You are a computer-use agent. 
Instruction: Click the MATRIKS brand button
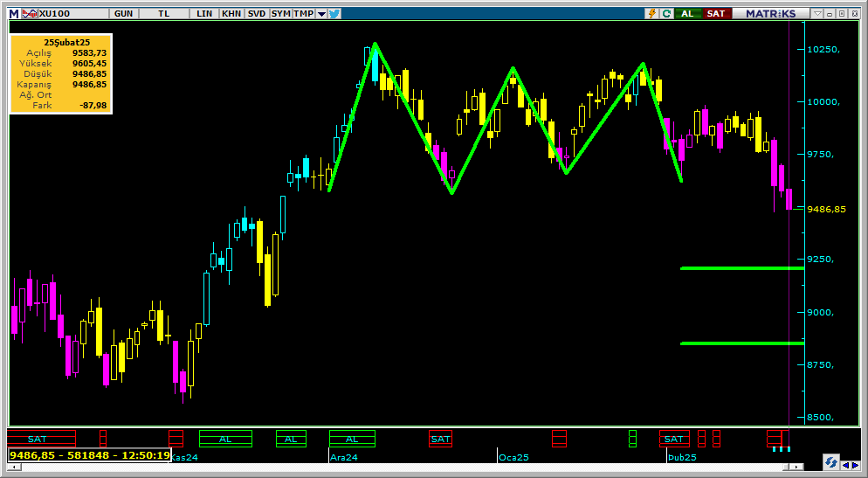[770, 13]
